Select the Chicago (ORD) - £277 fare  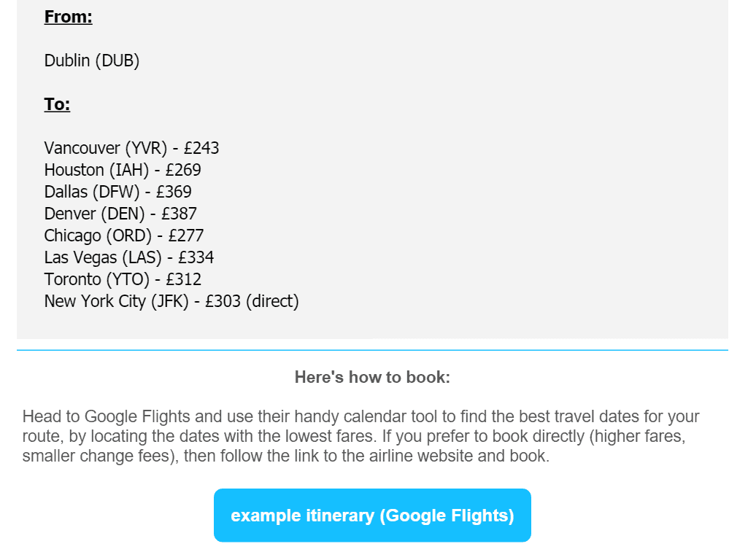pos(124,236)
